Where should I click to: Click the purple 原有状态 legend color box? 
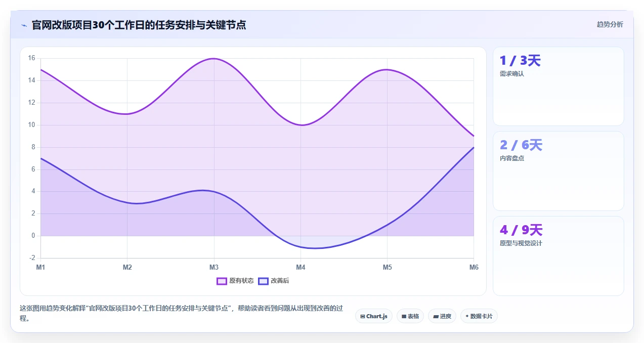[x=222, y=281]
